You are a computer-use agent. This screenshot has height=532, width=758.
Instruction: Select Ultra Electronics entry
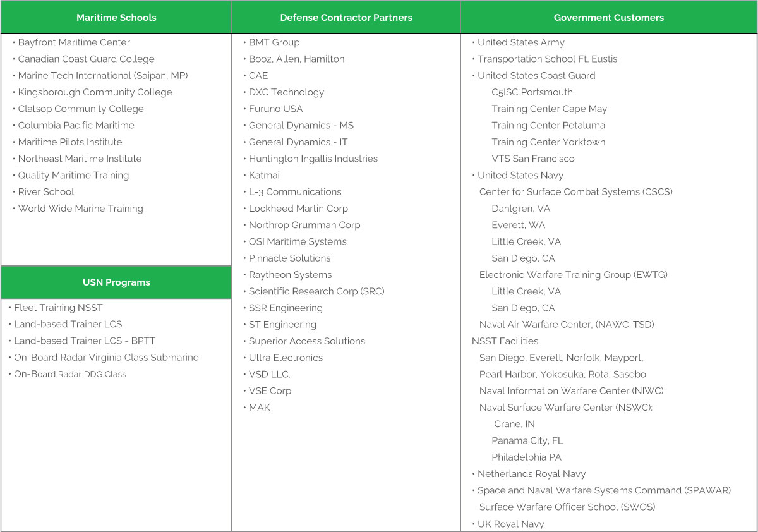pyautogui.click(x=286, y=358)
